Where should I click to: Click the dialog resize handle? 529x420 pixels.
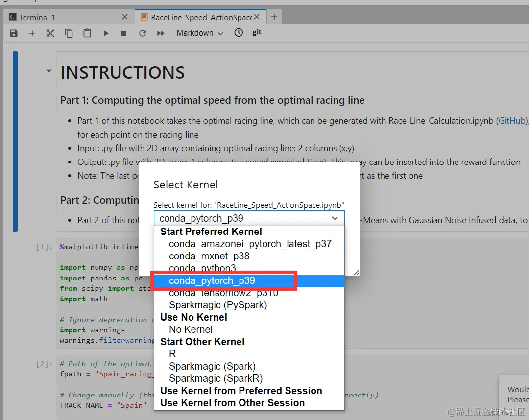coord(357,272)
